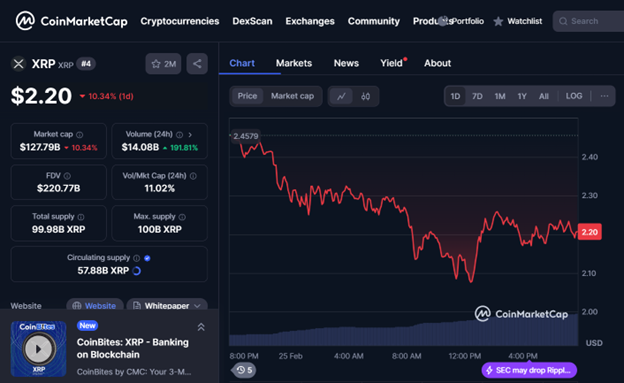Click the 2.4579 opening price label
Viewport: 624px width, 383px height.
(246, 136)
